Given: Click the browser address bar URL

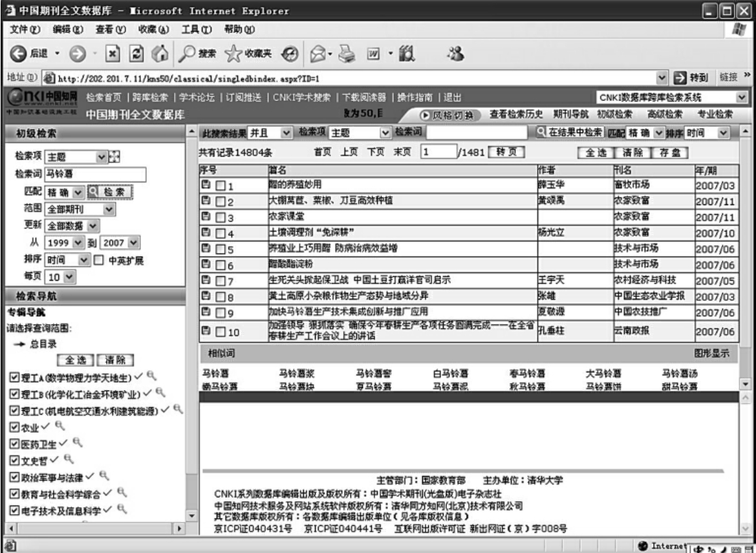Looking at the screenshot, I should [x=188, y=78].
